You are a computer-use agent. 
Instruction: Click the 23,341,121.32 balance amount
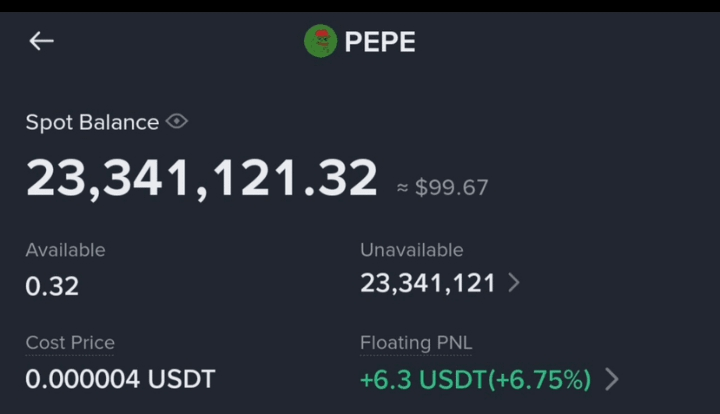tap(202, 178)
